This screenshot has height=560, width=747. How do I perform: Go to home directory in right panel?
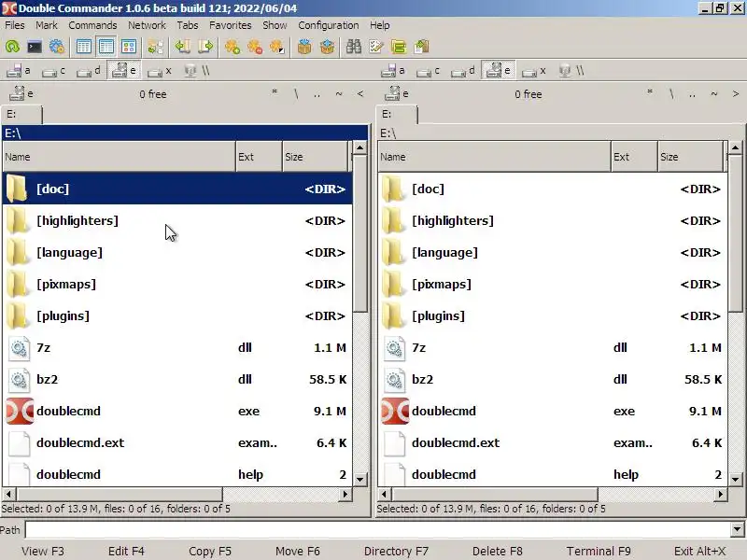714,93
